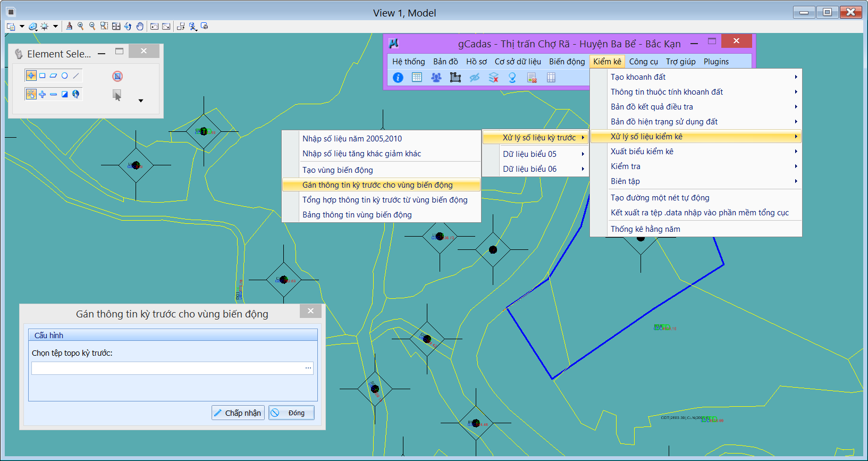This screenshot has height=461, width=868.
Task: Open the table grid icon in gCadas toolbar
Action: point(417,78)
